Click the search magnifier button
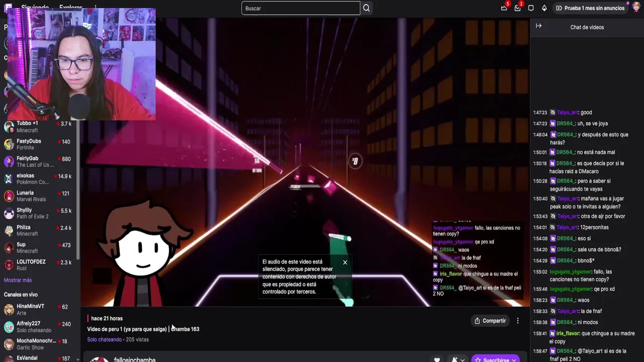The height and width of the screenshot is (362, 644). point(366,8)
